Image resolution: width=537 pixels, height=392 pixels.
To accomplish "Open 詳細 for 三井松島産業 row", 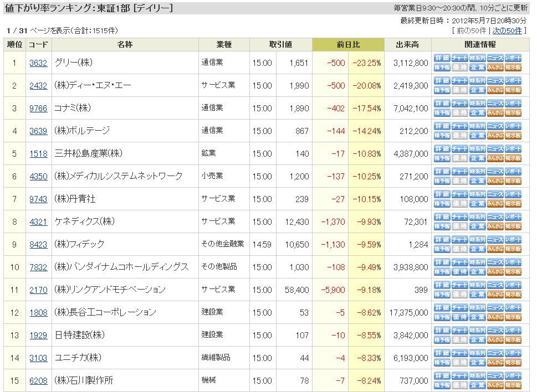I will pyautogui.click(x=442, y=149).
